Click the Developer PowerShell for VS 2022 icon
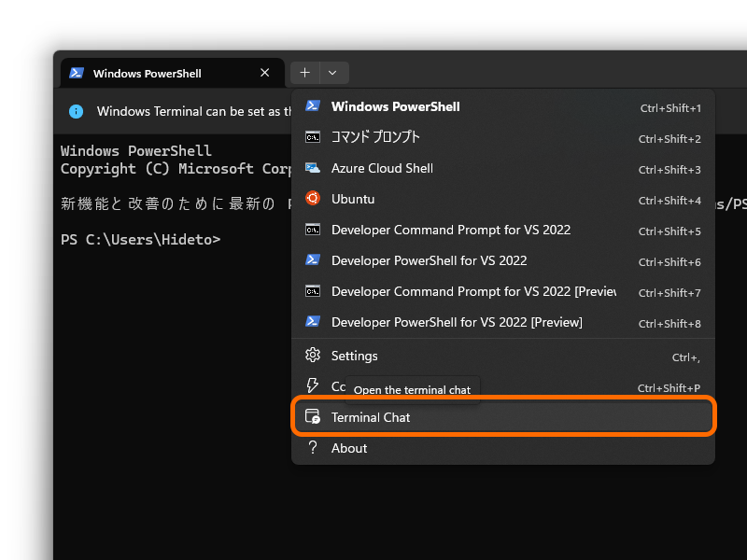747x560 pixels. pos(312,260)
